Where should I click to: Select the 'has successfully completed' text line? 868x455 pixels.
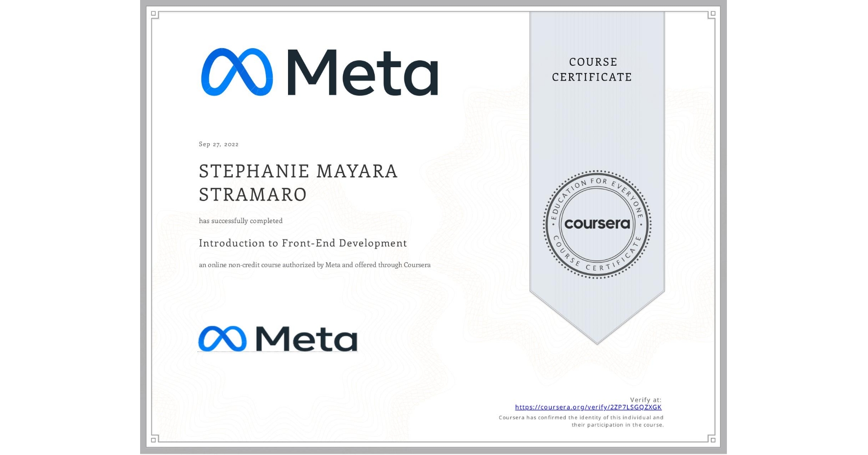coord(241,221)
